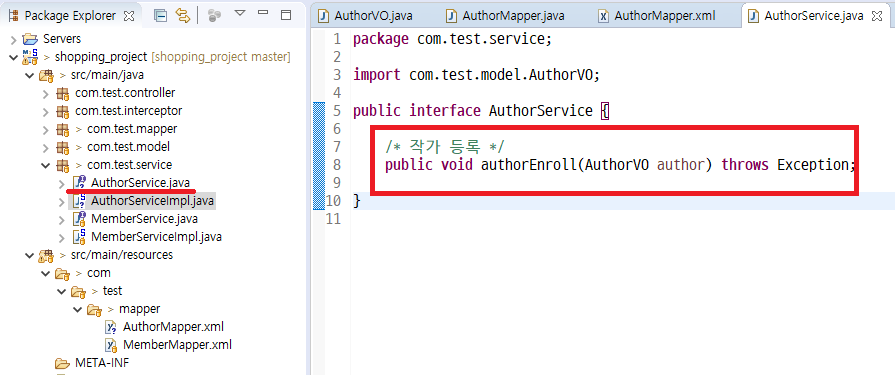This screenshot has width=895, height=375.
Task: Click com.test.interceptor package icon
Action: (62, 111)
